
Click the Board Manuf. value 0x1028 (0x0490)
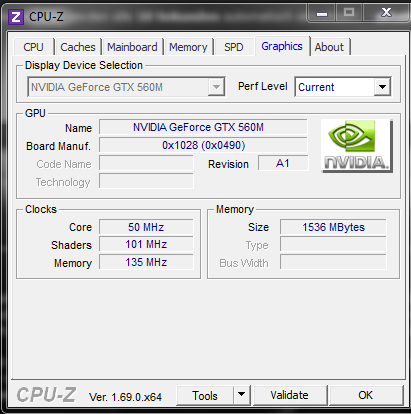click(203, 145)
